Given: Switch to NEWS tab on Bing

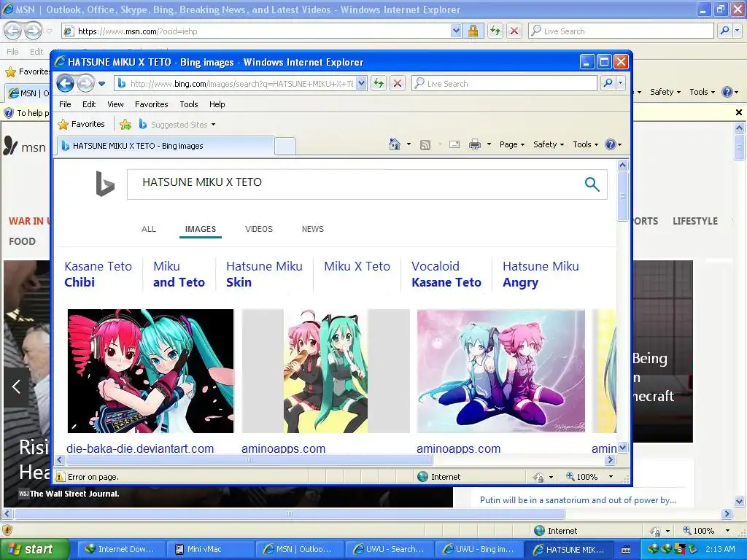Looking at the screenshot, I should coord(312,229).
